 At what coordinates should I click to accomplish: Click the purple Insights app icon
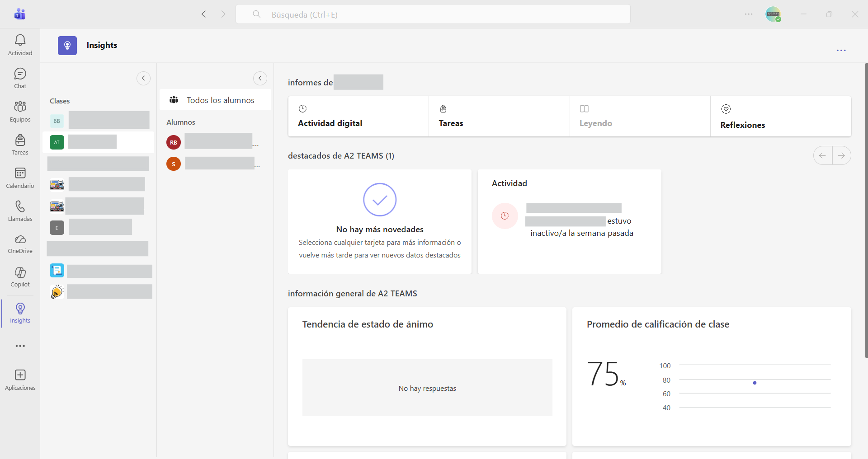tap(67, 45)
